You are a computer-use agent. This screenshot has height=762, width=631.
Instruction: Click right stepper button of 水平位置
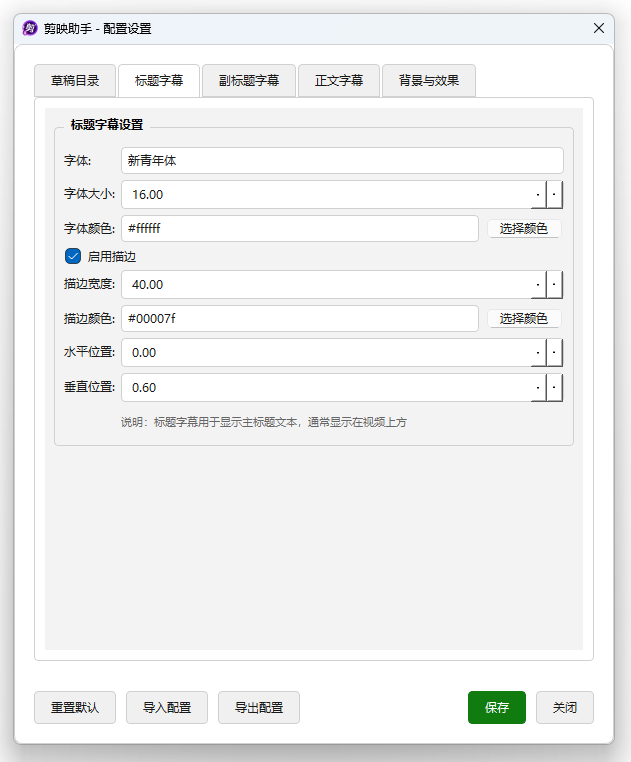coord(555,353)
